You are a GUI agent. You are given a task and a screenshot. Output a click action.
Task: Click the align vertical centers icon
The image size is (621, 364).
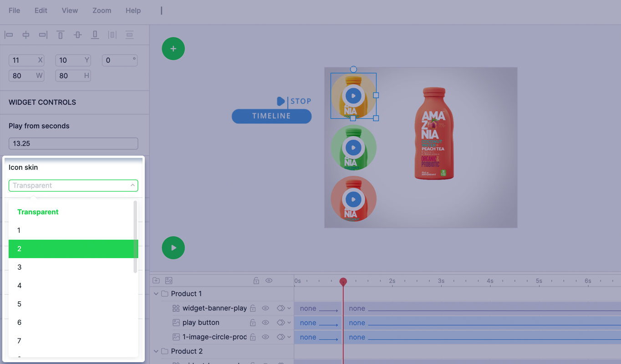coord(78,35)
